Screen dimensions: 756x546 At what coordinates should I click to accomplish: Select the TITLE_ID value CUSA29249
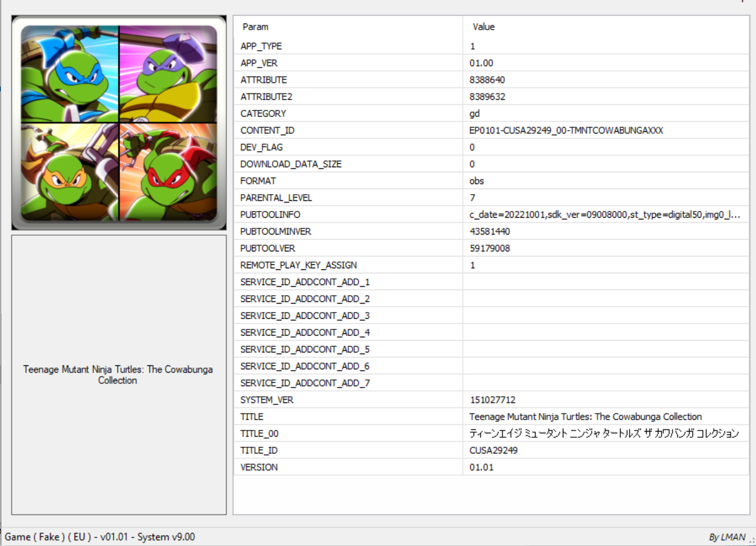coord(493,450)
